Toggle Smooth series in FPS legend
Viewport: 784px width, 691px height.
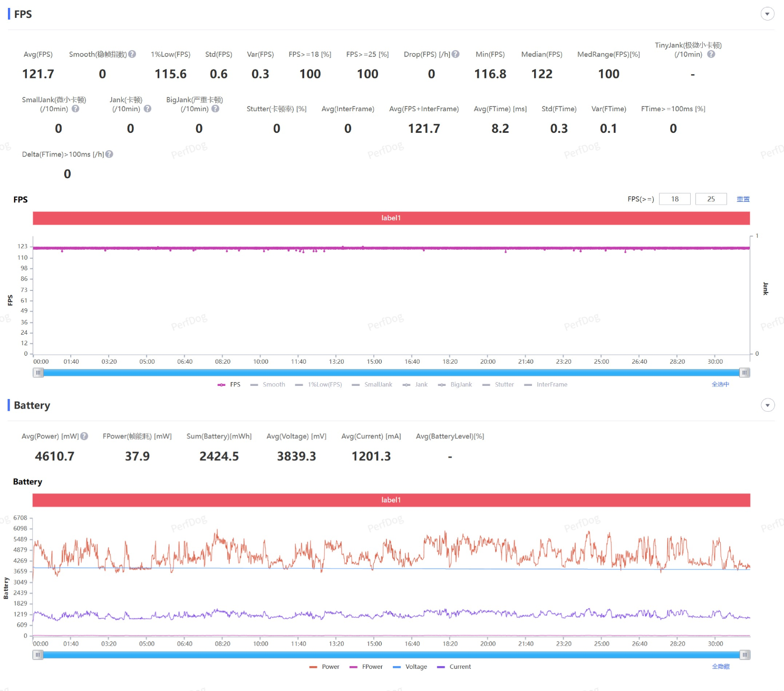(x=268, y=385)
